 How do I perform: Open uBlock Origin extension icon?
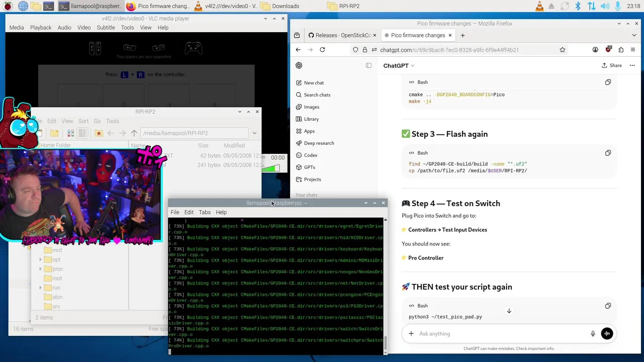[x=608, y=50]
